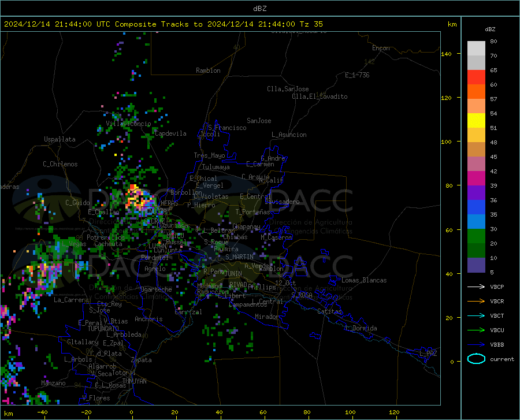Screen dimensions: 520x420
Task: Choose the slate purple 5-10 dBZ swatch
Action: (x=476, y=265)
